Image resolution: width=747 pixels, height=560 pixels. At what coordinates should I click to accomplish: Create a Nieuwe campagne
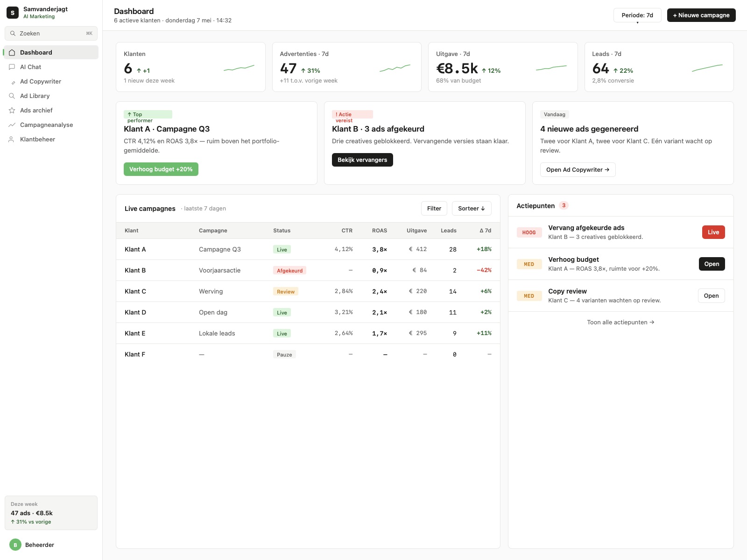click(701, 15)
